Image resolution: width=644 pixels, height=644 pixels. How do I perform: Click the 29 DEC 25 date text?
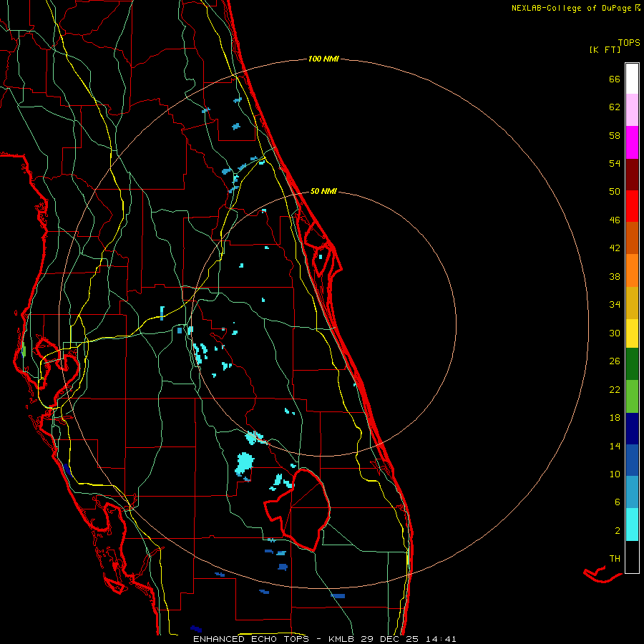click(390, 639)
